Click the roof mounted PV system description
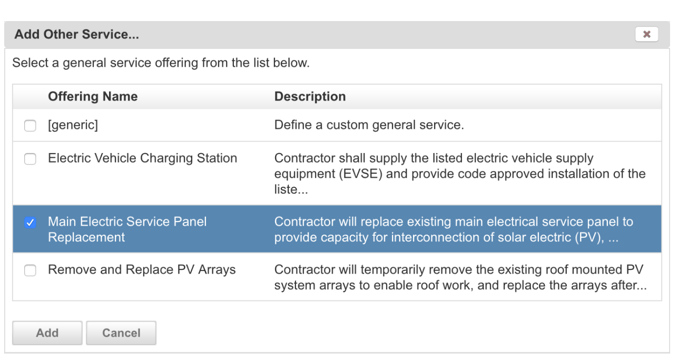This screenshot has width=688, height=363. pyautogui.click(x=460, y=277)
